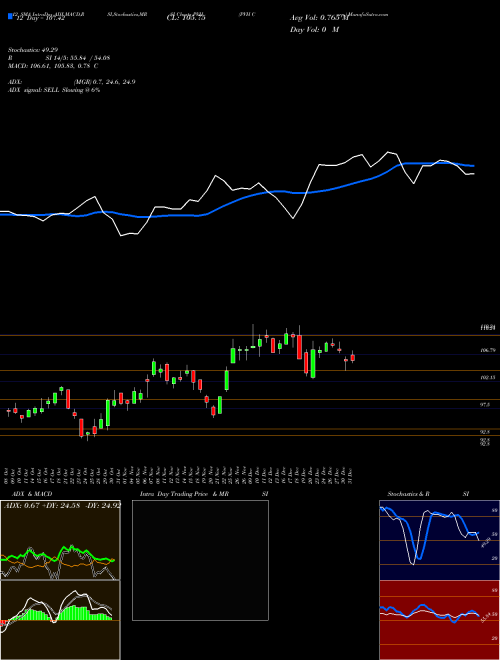500x660 pixels.
Task: Click the MACD: 106.61, 105.83, 0.78 line
Action: pos(53,66)
